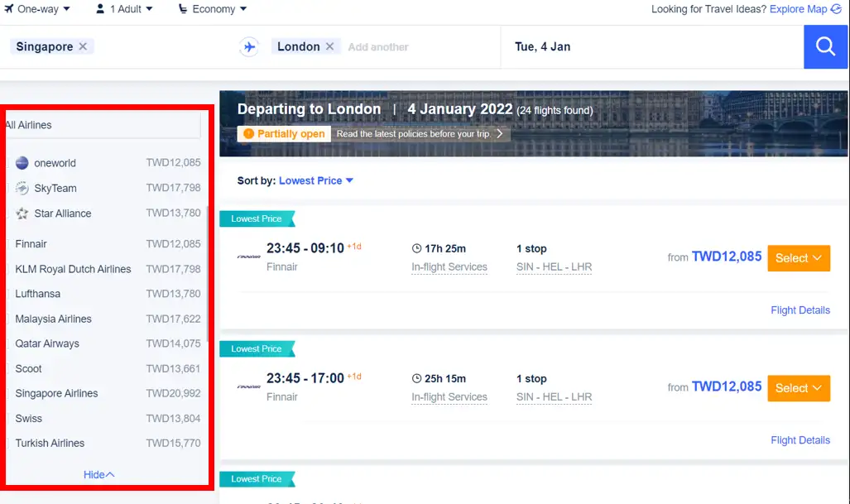Click the 23:45 - 09:10 flight times
This screenshot has height=504, width=850.
(305, 248)
